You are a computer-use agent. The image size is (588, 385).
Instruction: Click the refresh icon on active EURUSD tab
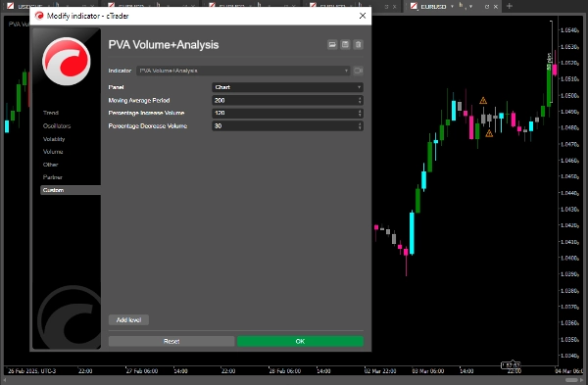[x=487, y=7]
